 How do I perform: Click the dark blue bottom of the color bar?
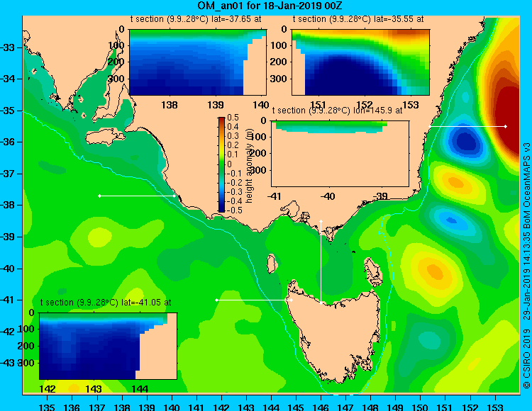(x=221, y=209)
